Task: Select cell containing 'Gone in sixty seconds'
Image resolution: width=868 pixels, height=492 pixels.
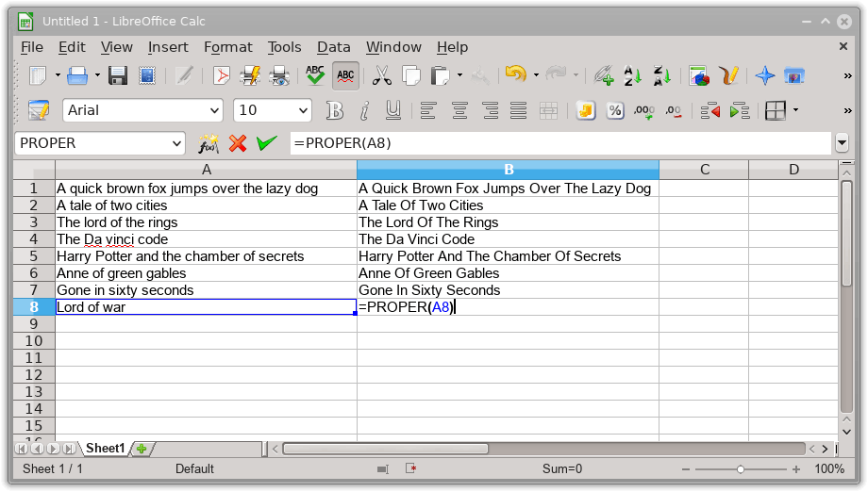Action: coord(206,290)
